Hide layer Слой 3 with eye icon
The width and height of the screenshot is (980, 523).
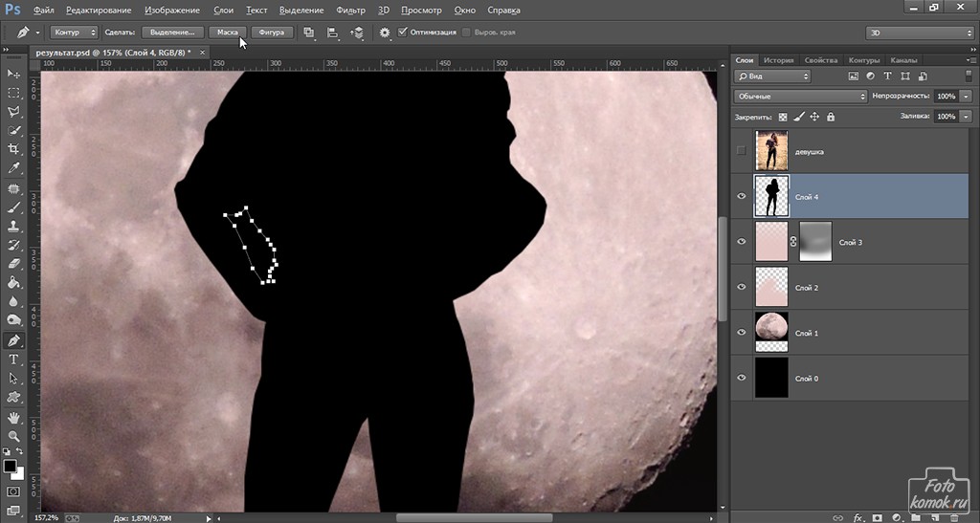point(741,242)
